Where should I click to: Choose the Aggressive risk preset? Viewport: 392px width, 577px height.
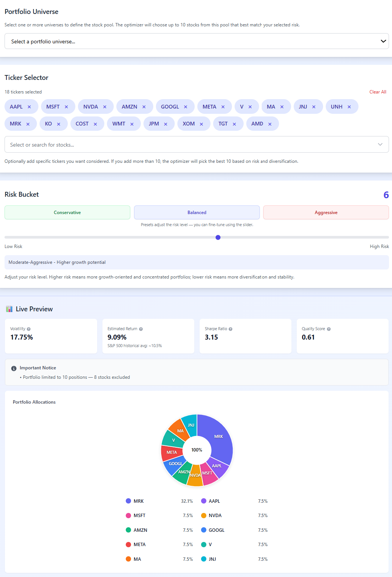(326, 212)
